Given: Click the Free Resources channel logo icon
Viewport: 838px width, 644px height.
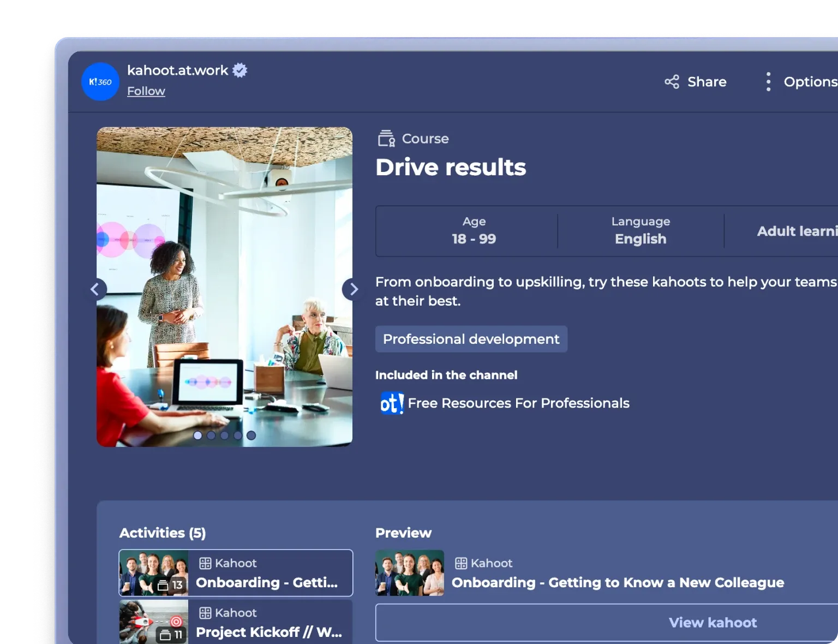Looking at the screenshot, I should click(392, 403).
